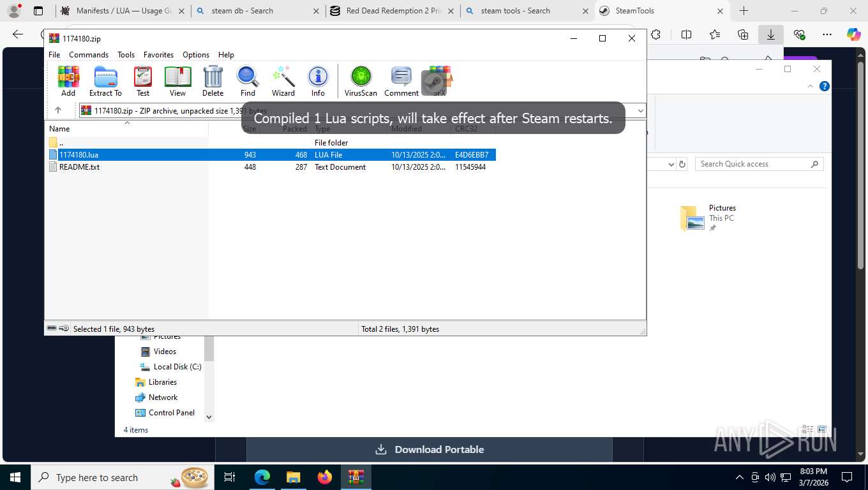Open Edge Browser essentials heart icon
868x490 pixels.
coord(799,34)
